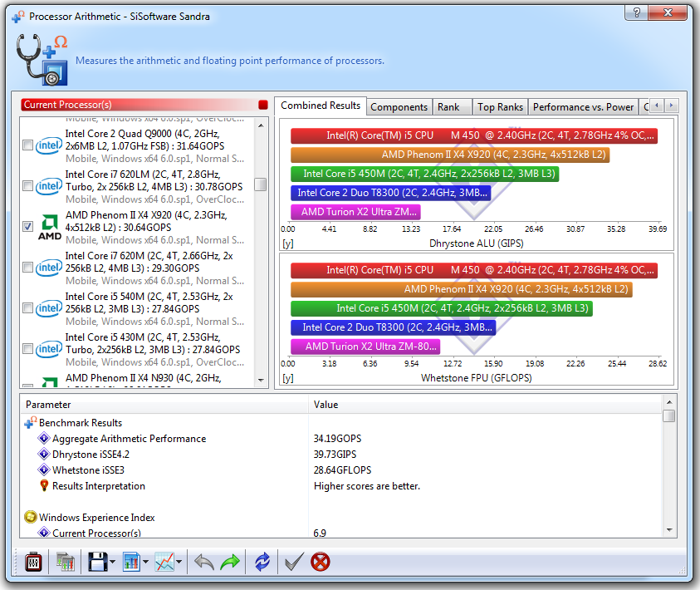This screenshot has height=590, width=700.
Task: Open the Top Ranks tab
Action: 500,107
